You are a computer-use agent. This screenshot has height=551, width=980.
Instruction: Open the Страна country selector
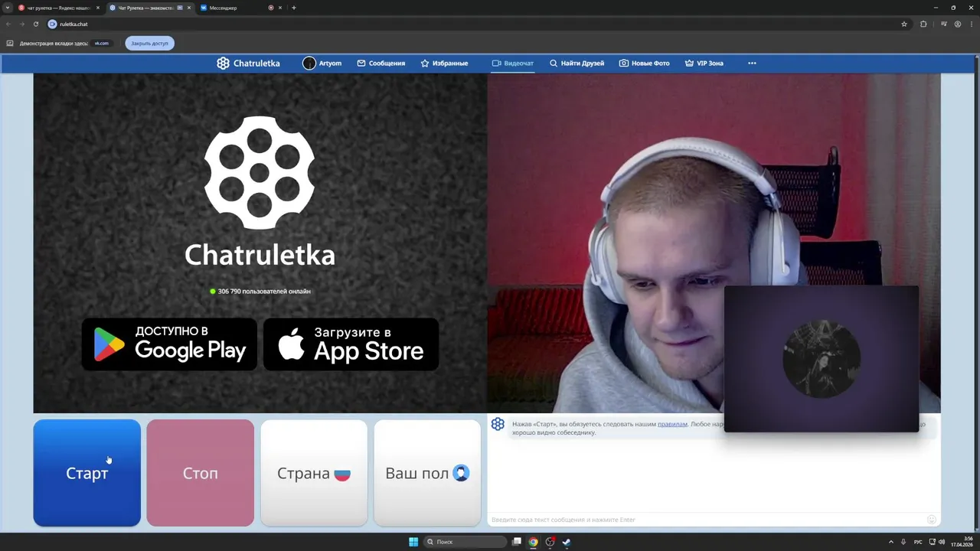pos(314,473)
